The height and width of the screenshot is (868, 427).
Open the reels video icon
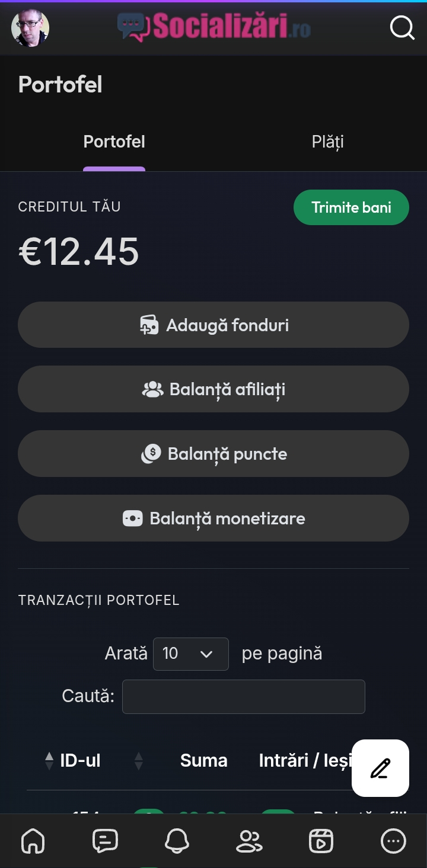pyautogui.click(x=321, y=841)
